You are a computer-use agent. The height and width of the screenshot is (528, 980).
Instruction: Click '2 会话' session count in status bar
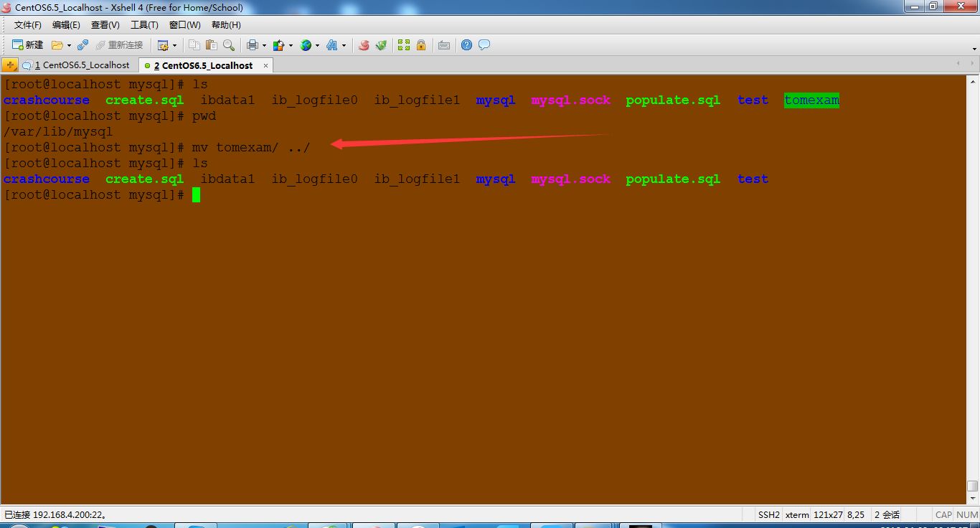(x=887, y=514)
